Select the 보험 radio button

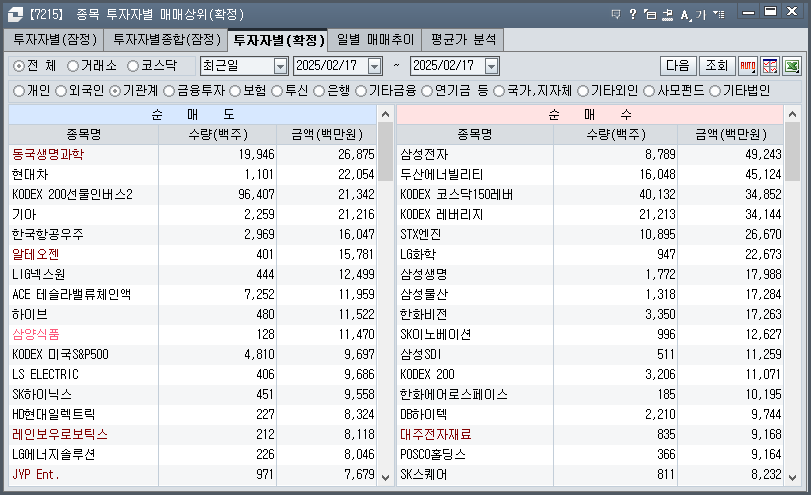235,91
